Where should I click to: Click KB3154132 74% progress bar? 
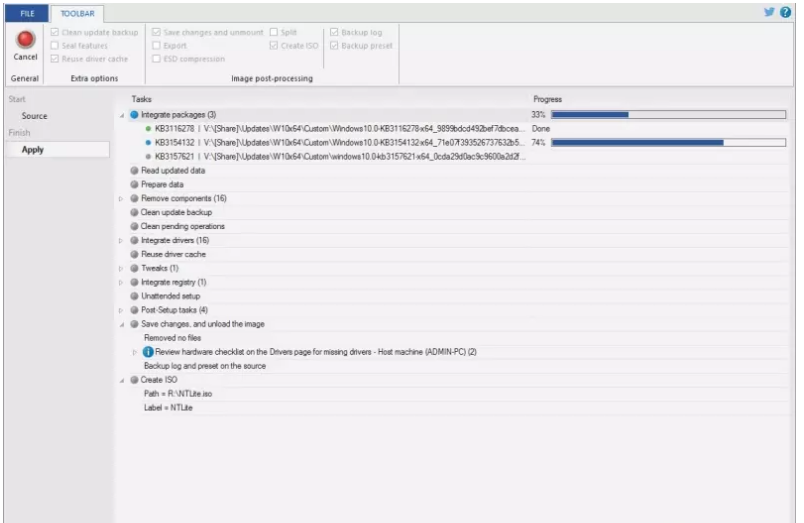click(668, 142)
